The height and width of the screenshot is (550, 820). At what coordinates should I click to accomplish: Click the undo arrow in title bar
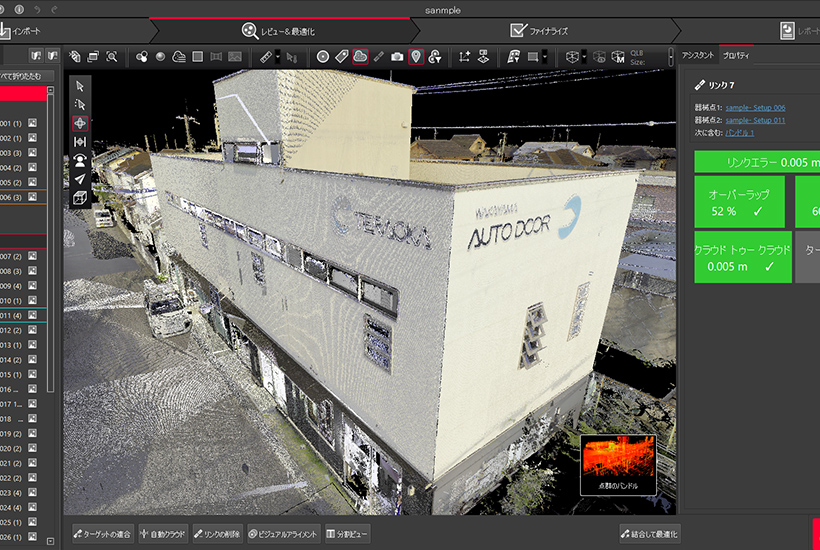coord(37,9)
